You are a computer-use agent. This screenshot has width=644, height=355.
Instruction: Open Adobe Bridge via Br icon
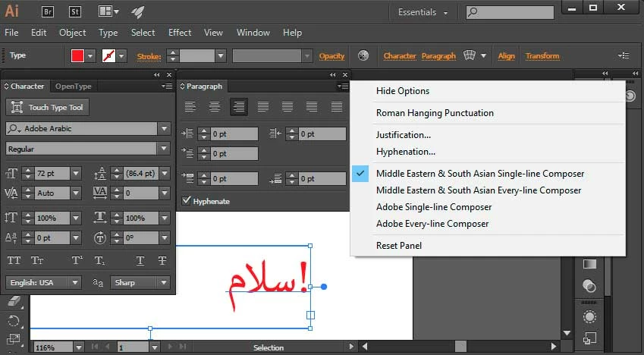click(x=48, y=11)
